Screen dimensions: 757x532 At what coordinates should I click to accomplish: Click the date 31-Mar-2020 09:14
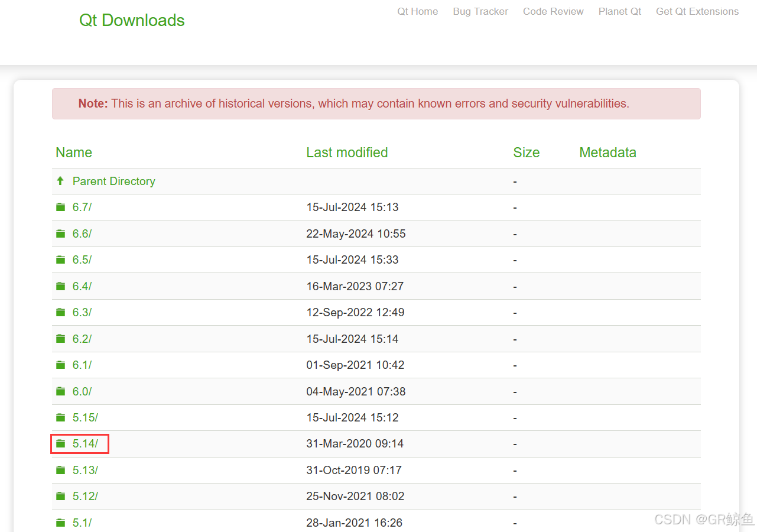[355, 444]
